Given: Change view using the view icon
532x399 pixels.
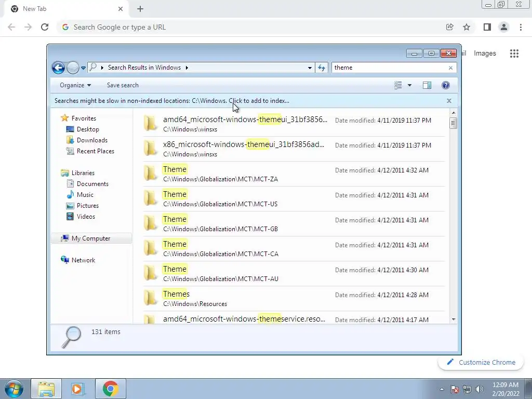Looking at the screenshot, I should [x=398, y=85].
